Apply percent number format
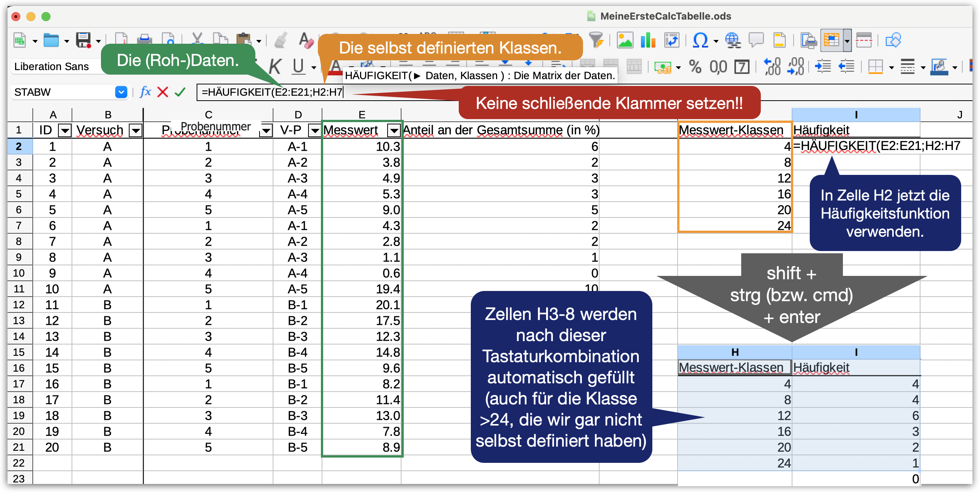 click(695, 67)
